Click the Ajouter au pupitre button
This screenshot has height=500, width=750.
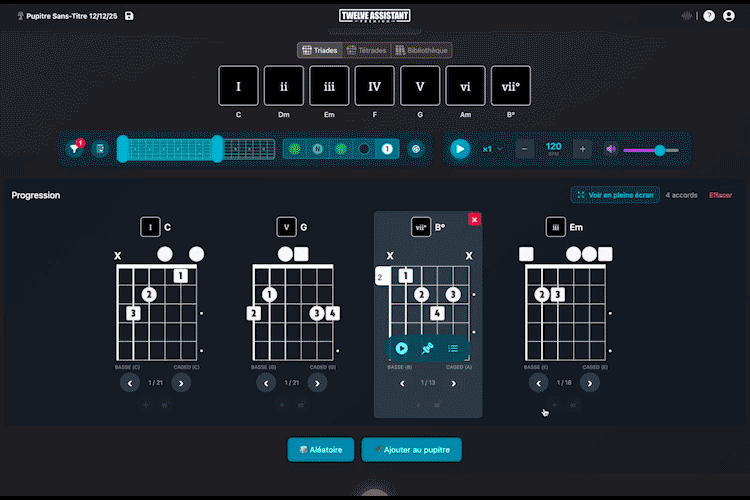click(x=411, y=450)
